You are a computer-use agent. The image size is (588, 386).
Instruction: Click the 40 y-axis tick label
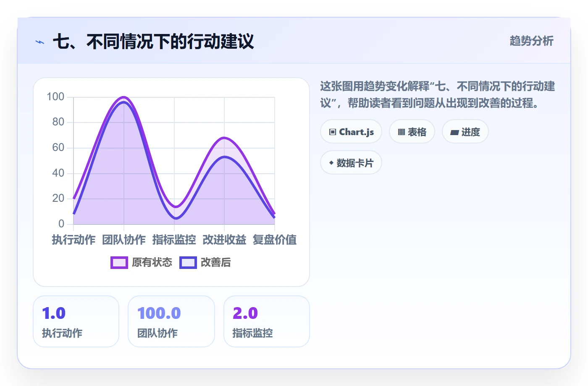point(58,173)
